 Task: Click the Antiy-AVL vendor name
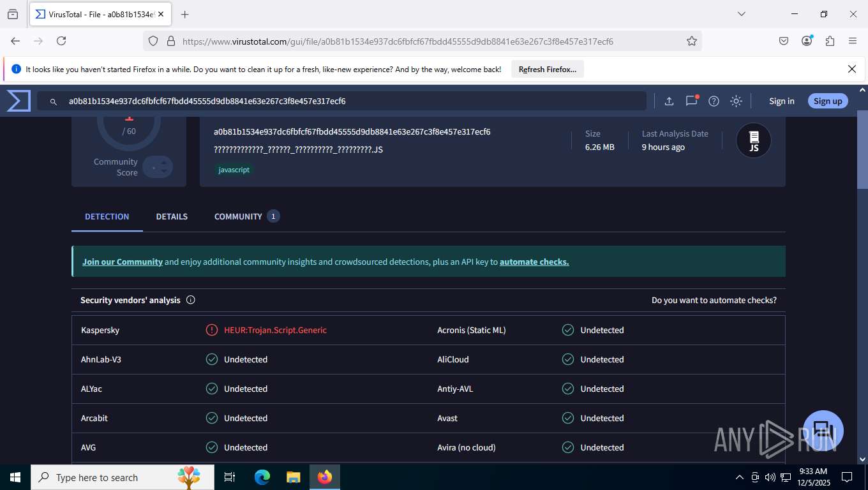coord(455,389)
